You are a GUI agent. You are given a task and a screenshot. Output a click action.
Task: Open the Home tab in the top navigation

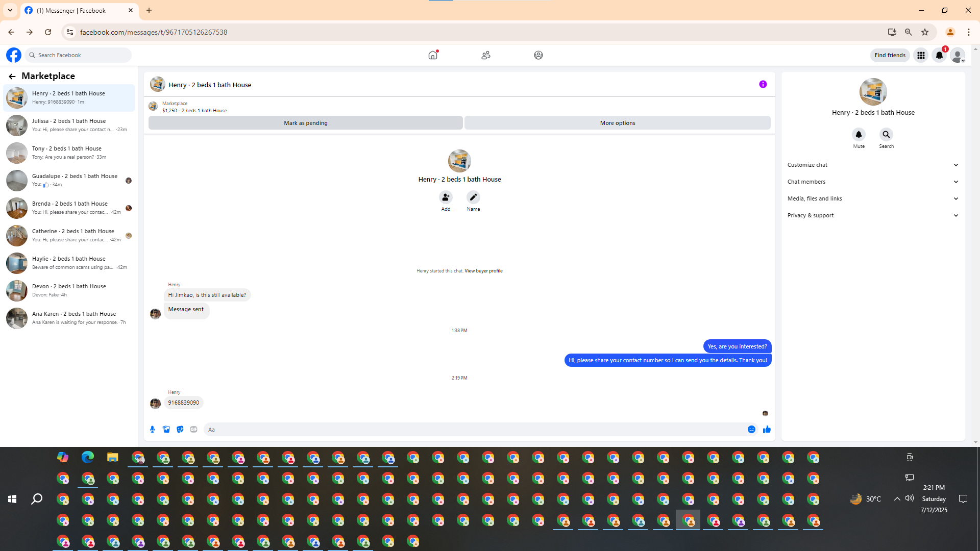point(433,55)
